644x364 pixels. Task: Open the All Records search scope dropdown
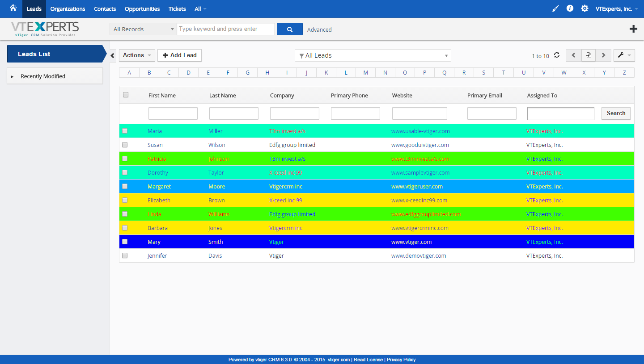[x=143, y=29]
